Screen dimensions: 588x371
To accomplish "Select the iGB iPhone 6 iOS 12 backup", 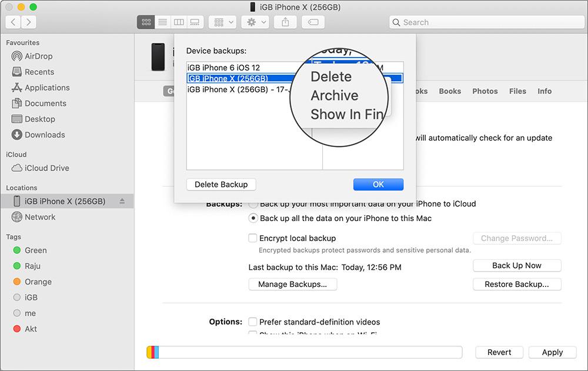I will [223, 68].
